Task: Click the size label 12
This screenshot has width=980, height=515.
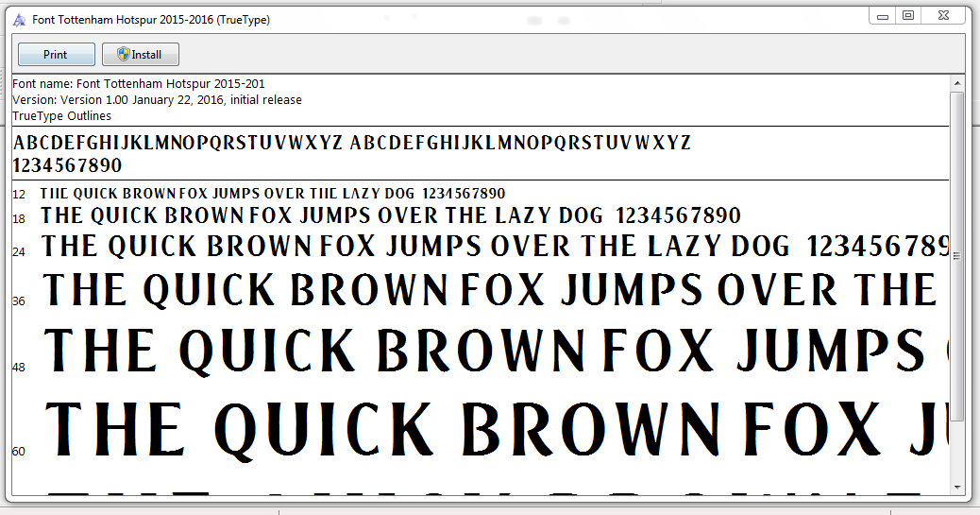Action: [x=19, y=195]
